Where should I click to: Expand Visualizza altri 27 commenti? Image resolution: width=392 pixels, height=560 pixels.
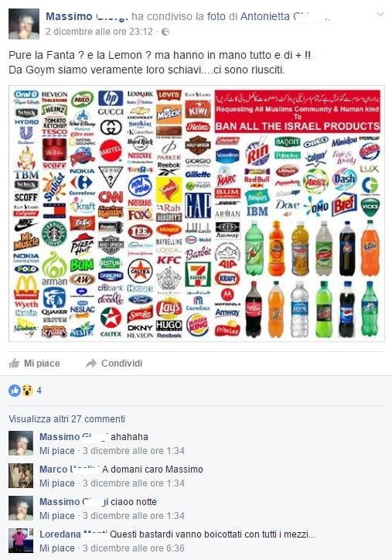tap(66, 419)
